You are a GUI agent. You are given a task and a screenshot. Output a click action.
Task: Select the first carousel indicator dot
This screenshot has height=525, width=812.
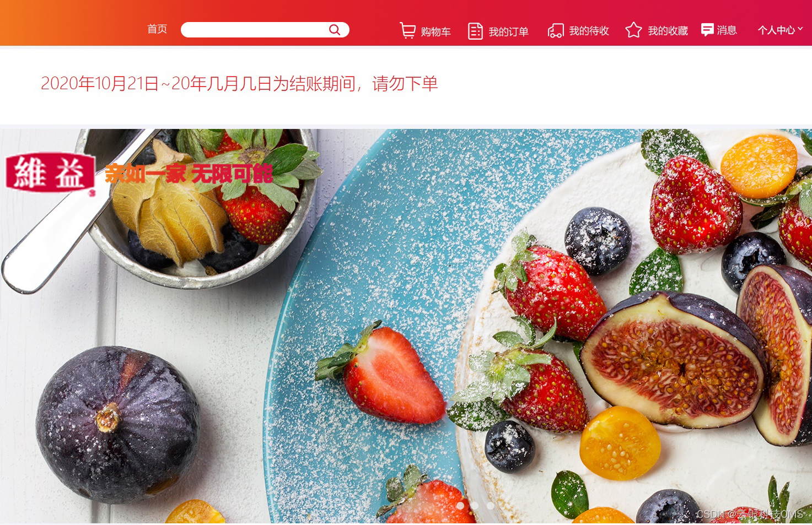pyautogui.click(x=460, y=505)
